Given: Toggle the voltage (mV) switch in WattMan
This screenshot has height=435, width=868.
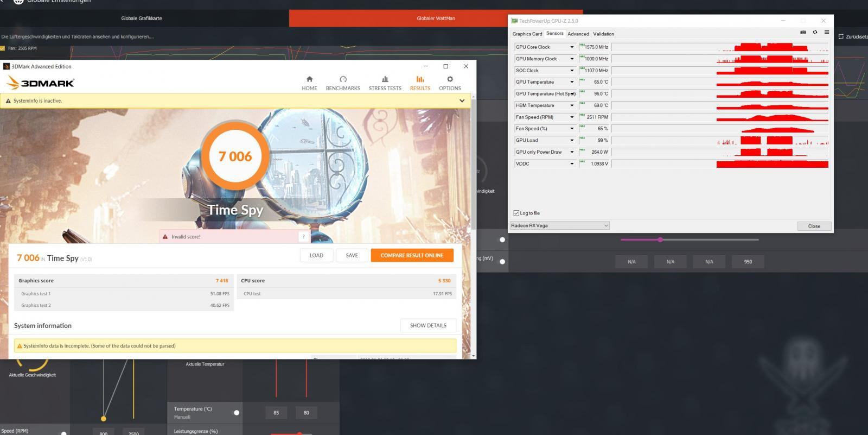Looking at the screenshot, I should pos(502,262).
